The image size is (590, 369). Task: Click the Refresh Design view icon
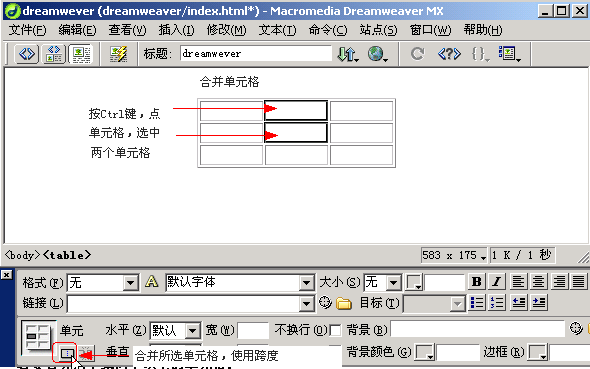pyautogui.click(x=417, y=54)
